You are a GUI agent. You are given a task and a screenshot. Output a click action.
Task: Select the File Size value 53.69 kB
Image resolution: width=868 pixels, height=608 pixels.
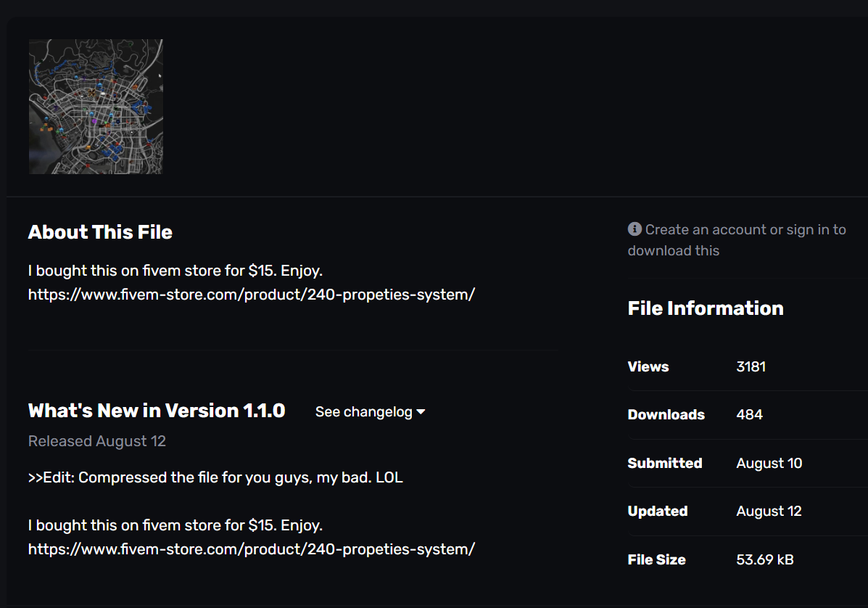(x=764, y=560)
